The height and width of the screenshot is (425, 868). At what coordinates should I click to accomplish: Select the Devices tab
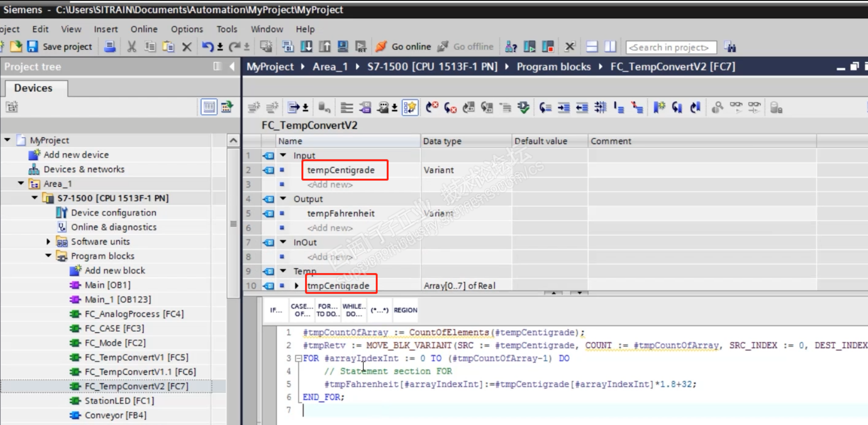tap(33, 88)
